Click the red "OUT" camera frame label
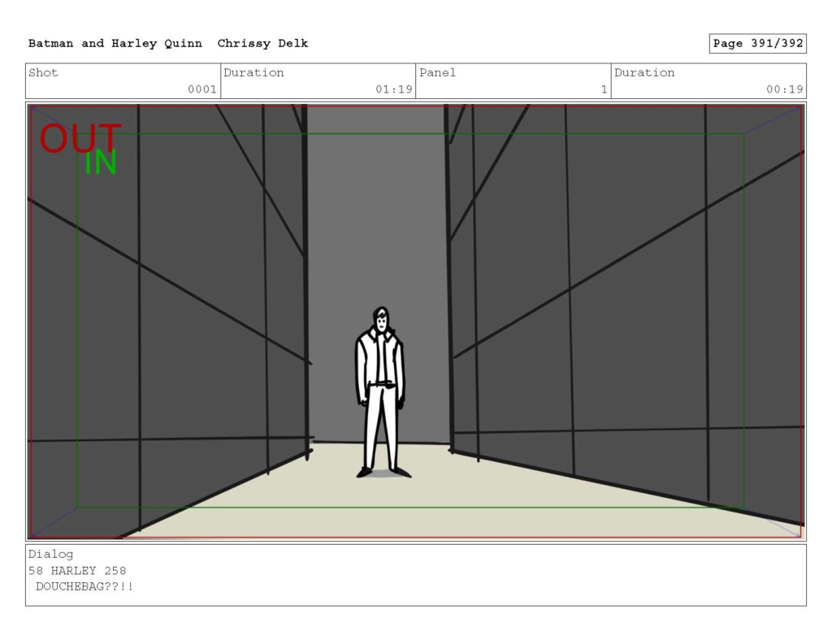This screenshot has height=644, width=832. [x=80, y=138]
